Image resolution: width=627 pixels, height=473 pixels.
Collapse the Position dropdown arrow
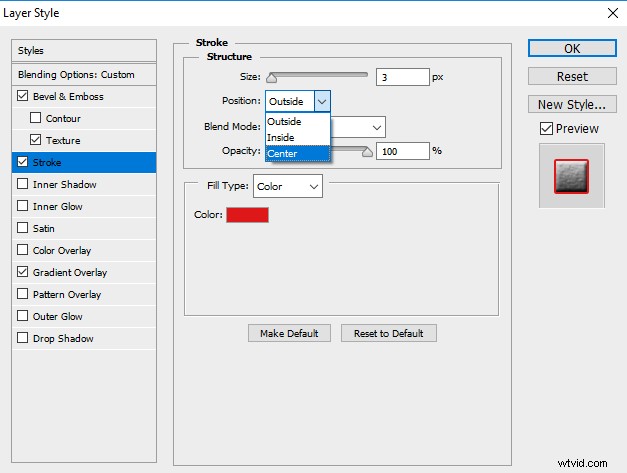click(322, 101)
